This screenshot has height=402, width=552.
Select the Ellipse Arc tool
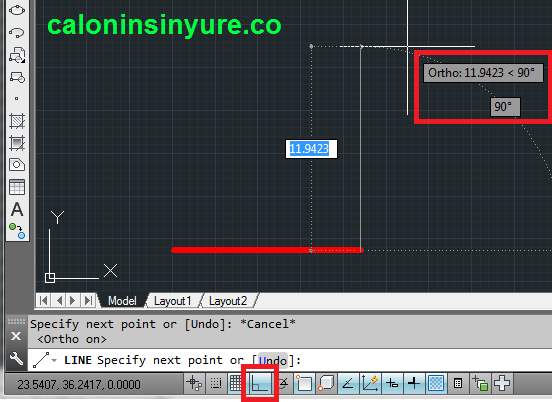click(17, 33)
